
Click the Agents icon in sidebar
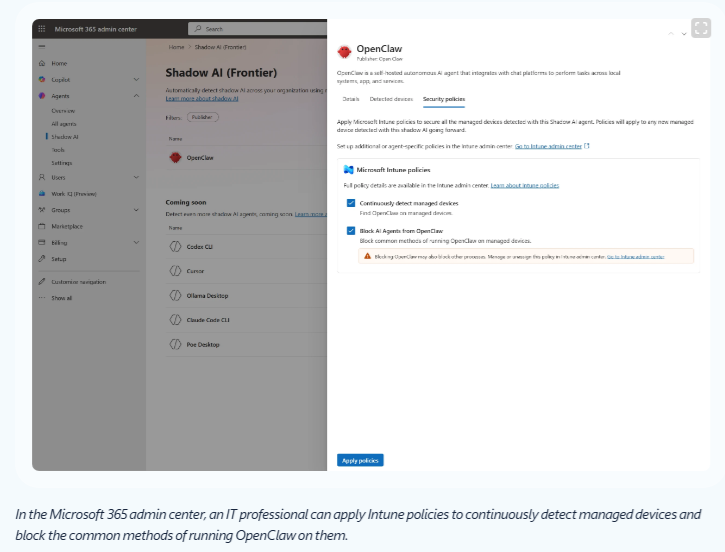point(42,96)
